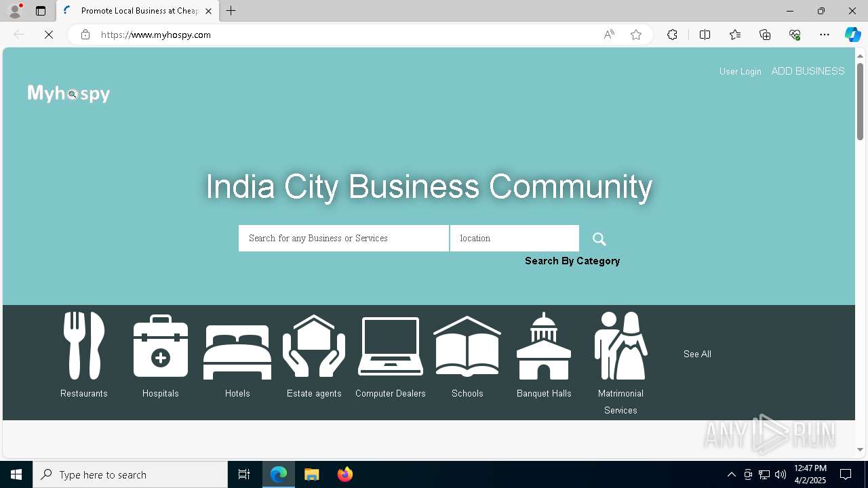Click the Search By Category text

(x=572, y=261)
